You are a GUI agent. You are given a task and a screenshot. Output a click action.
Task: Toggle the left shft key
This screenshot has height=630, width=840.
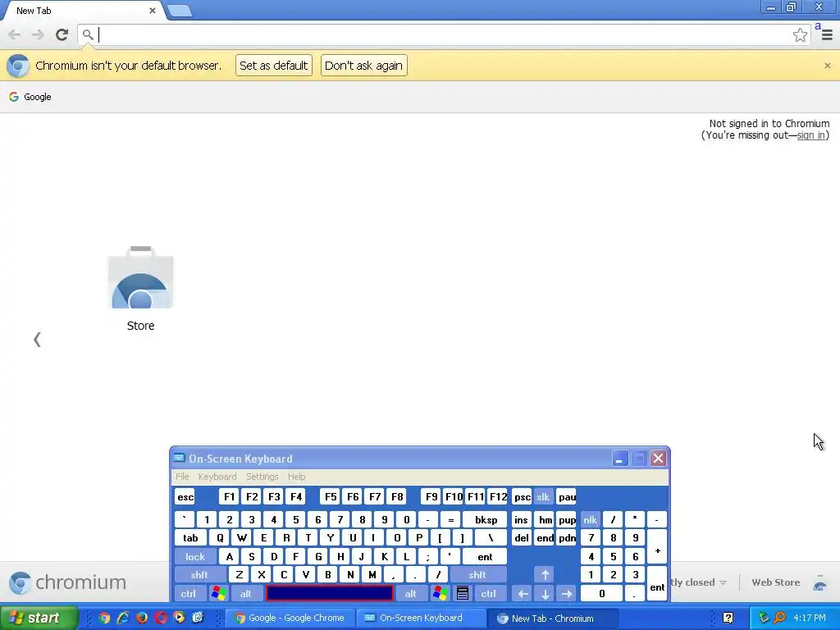coord(199,575)
